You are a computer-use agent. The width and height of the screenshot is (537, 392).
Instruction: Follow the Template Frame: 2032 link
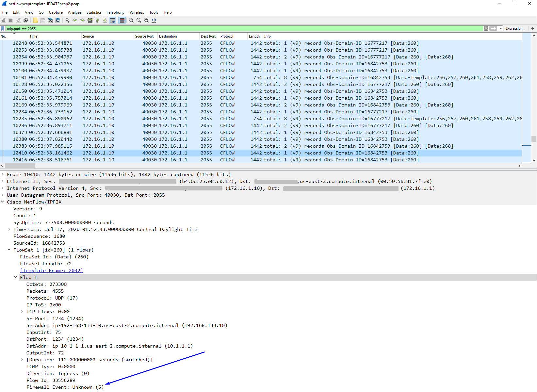tap(51, 270)
